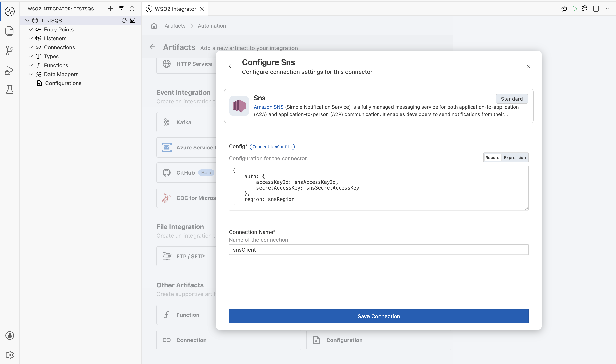The width and height of the screenshot is (616, 364).
Task: Select the Connection artifact card
Action: [x=229, y=340]
